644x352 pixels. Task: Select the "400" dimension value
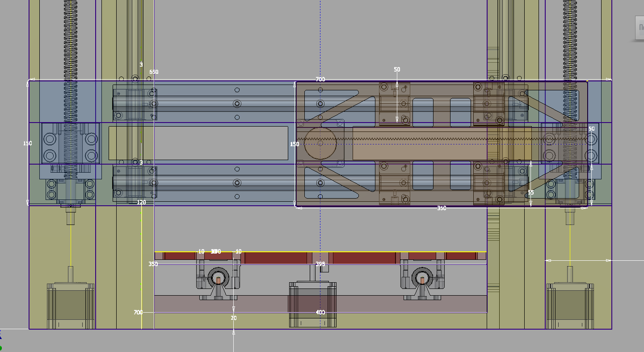pyautogui.click(x=320, y=312)
